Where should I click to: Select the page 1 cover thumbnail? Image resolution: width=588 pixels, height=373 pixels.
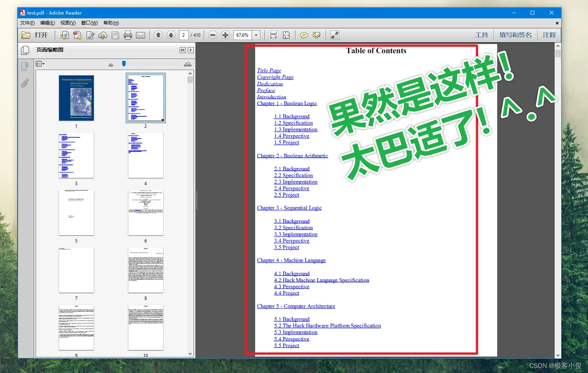click(x=76, y=98)
